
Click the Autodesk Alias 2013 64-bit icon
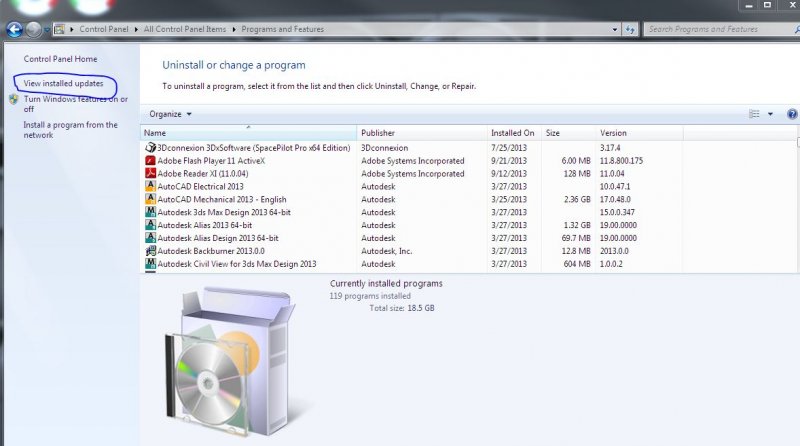click(150, 225)
